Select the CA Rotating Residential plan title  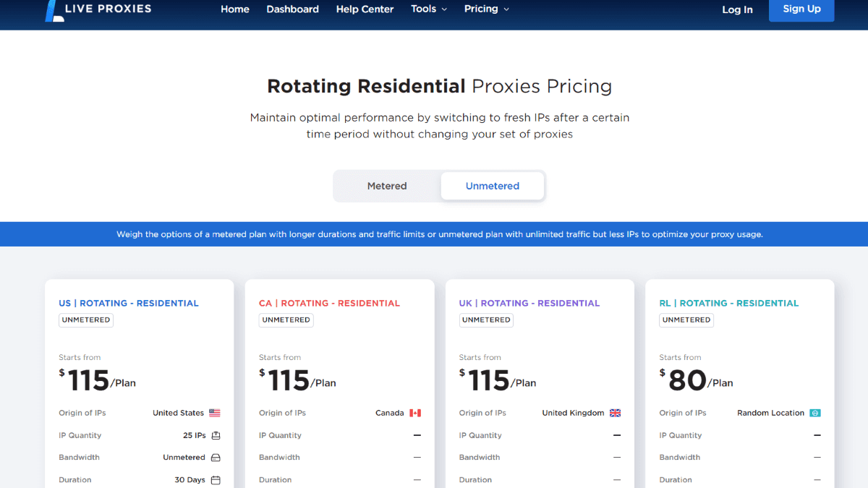(x=329, y=303)
